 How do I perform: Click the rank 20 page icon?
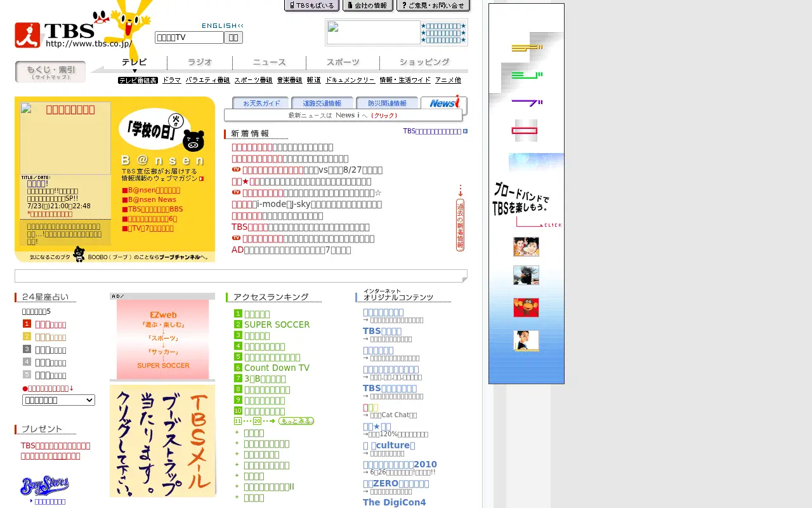[258, 421]
